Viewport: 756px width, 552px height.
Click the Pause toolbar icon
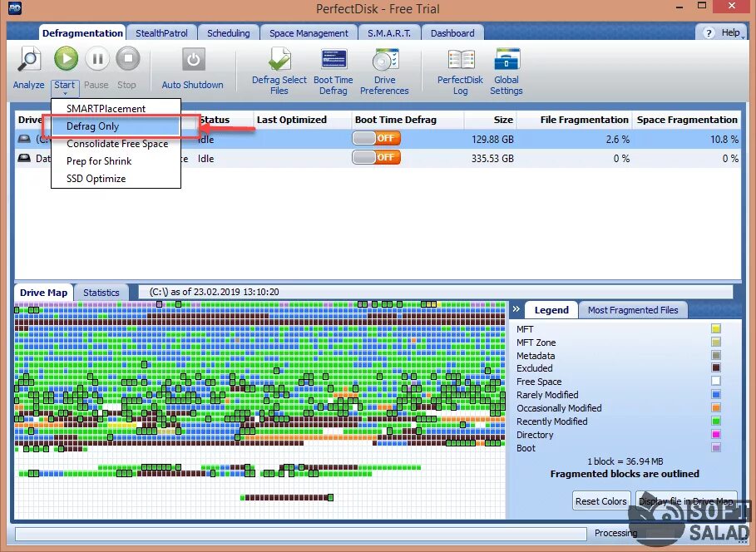[x=97, y=59]
